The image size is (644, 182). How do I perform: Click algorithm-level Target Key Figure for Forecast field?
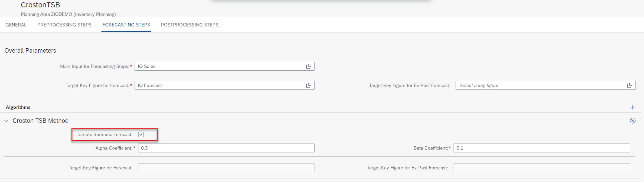point(226,168)
